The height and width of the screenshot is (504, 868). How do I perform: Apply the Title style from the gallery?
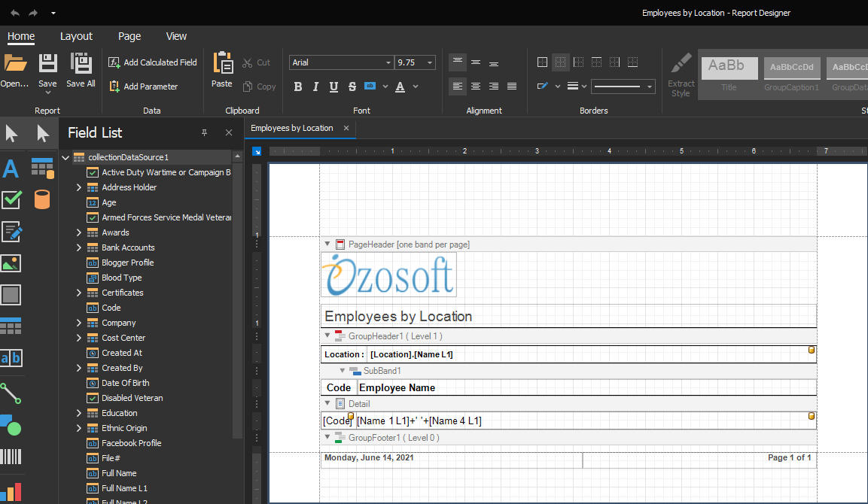729,74
